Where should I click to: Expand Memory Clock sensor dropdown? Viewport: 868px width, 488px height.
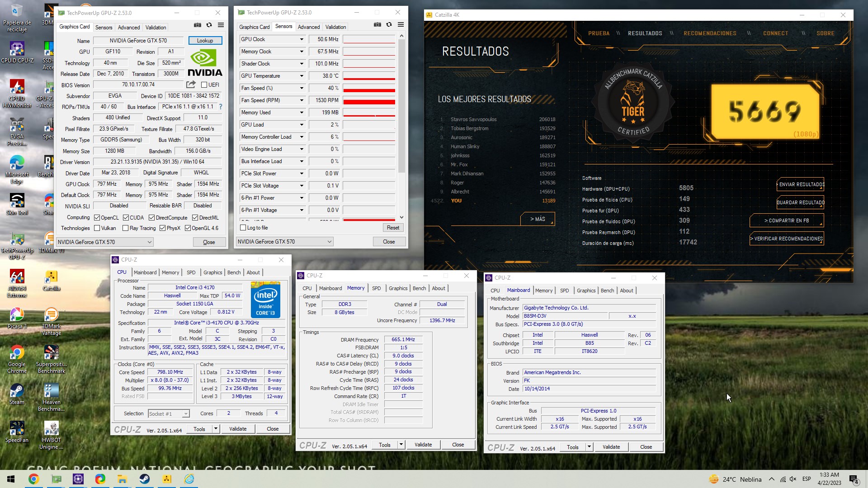[x=302, y=52]
